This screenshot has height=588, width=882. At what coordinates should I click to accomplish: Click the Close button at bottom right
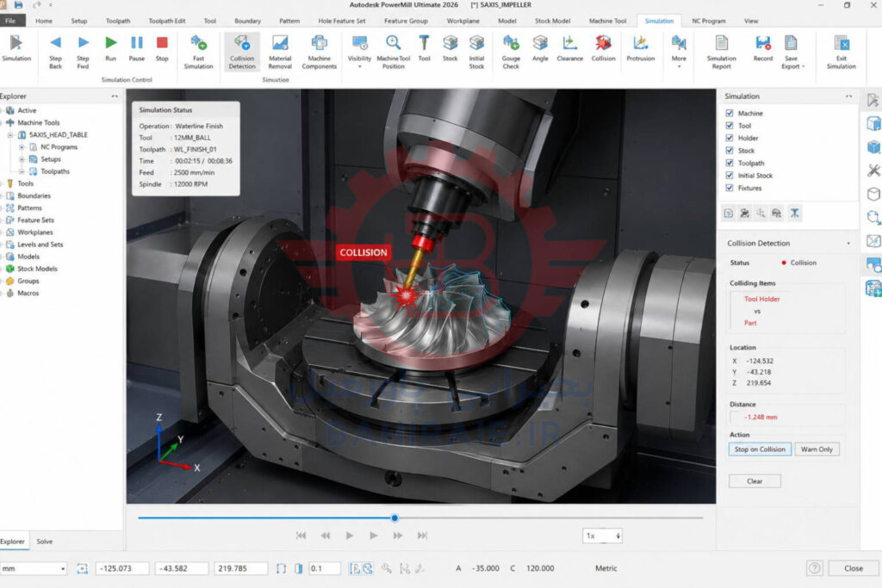tap(854, 568)
